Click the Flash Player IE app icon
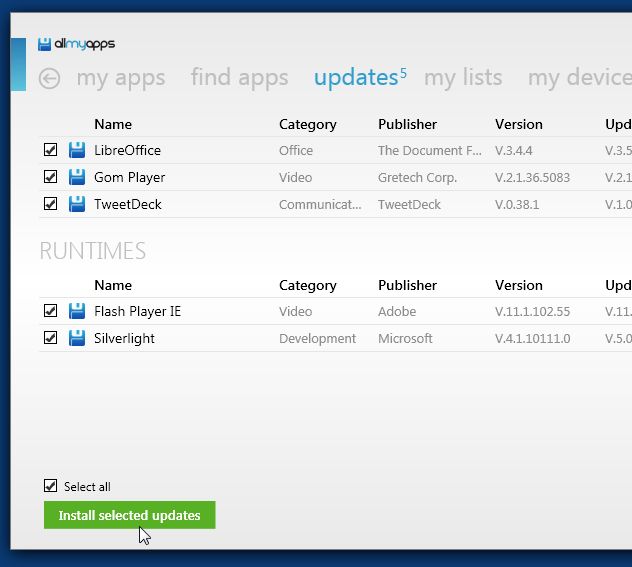The image size is (632, 567). point(77,311)
